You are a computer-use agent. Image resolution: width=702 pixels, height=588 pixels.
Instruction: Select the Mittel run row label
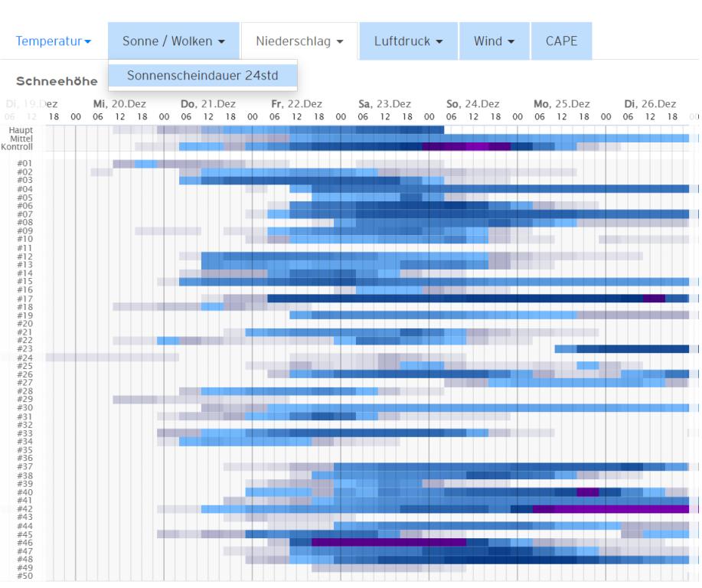pos(21,139)
